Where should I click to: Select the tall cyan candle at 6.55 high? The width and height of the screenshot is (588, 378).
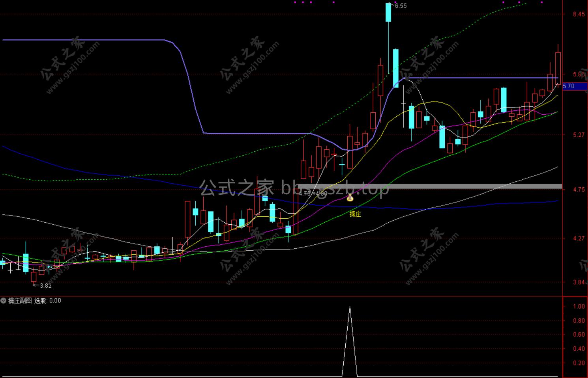click(388, 13)
